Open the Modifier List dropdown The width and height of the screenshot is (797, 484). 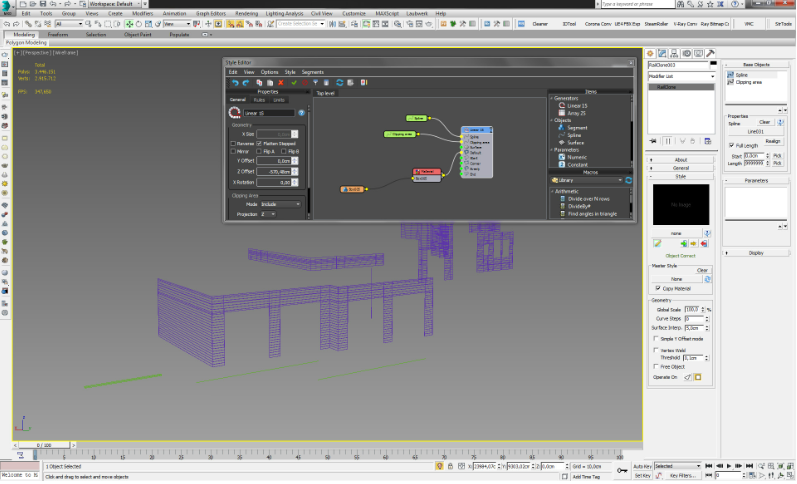pyautogui.click(x=681, y=76)
